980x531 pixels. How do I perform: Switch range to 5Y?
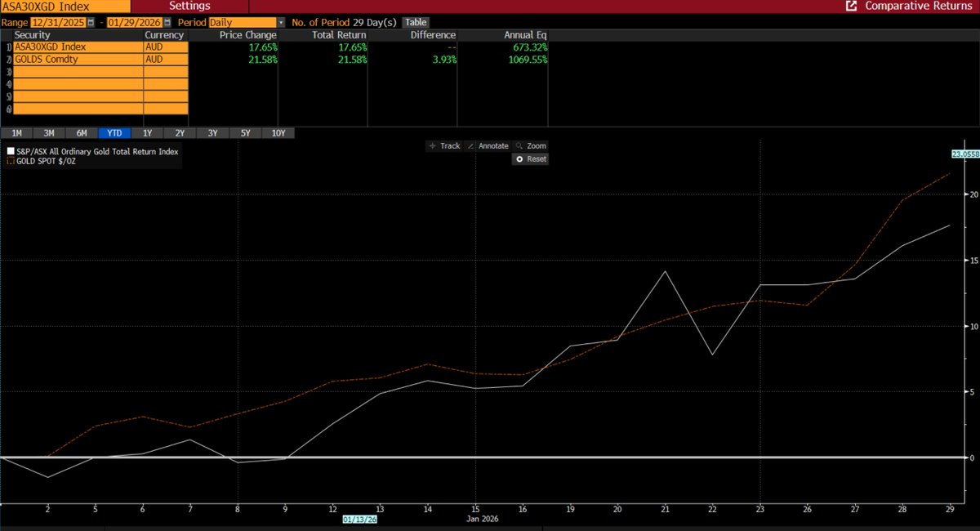244,132
